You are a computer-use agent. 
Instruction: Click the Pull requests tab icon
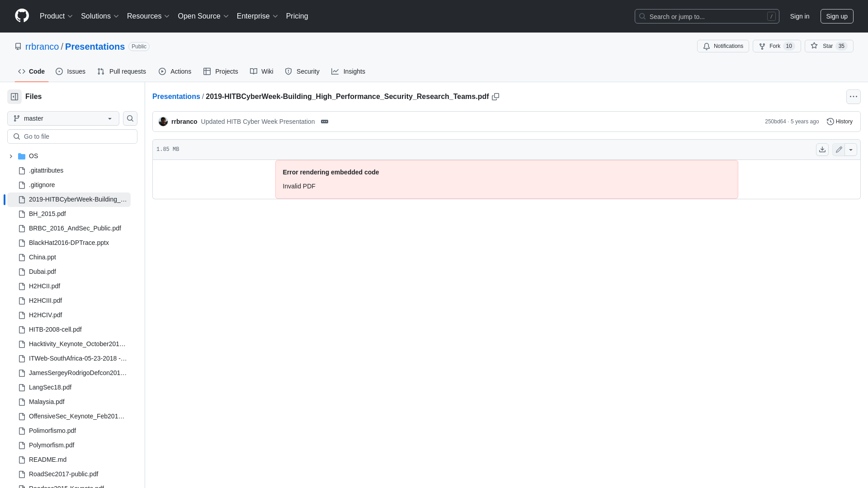point(101,71)
